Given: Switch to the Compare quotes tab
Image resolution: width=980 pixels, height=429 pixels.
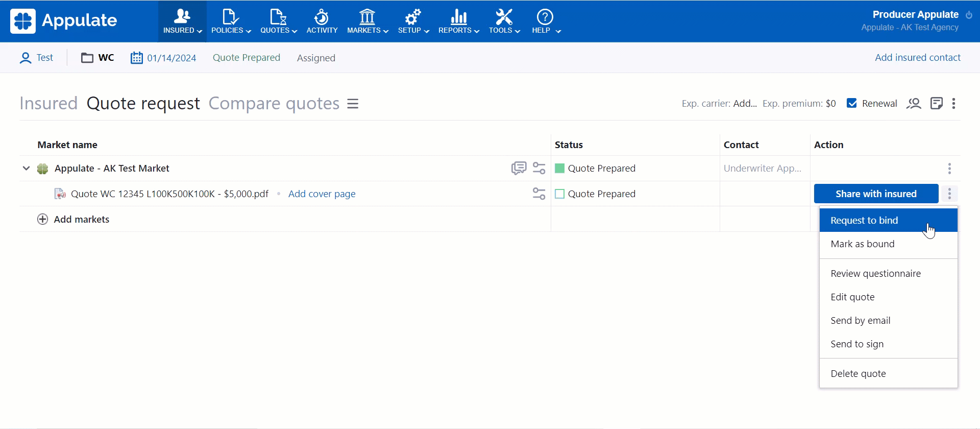Looking at the screenshot, I should (x=274, y=104).
